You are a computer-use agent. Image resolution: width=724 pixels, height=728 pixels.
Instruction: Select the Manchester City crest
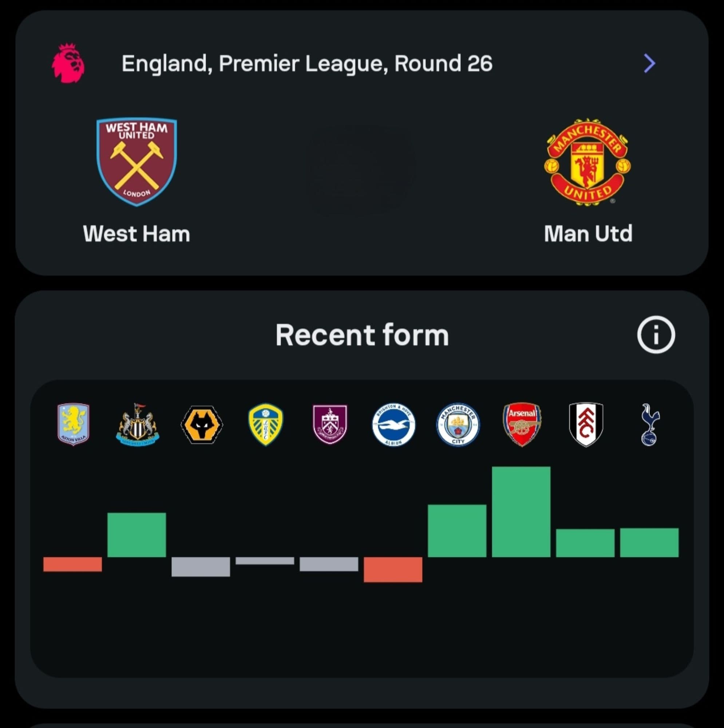pyautogui.click(x=458, y=424)
